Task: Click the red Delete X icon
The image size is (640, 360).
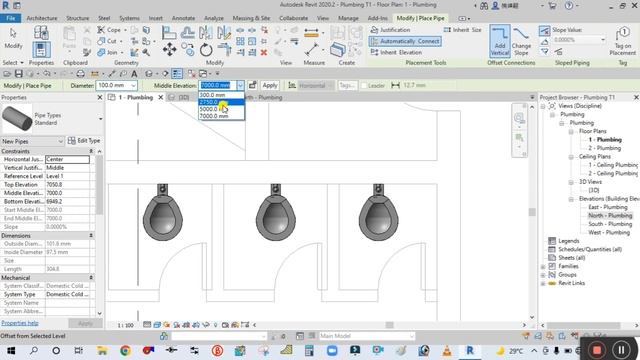Action: (x=264, y=52)
